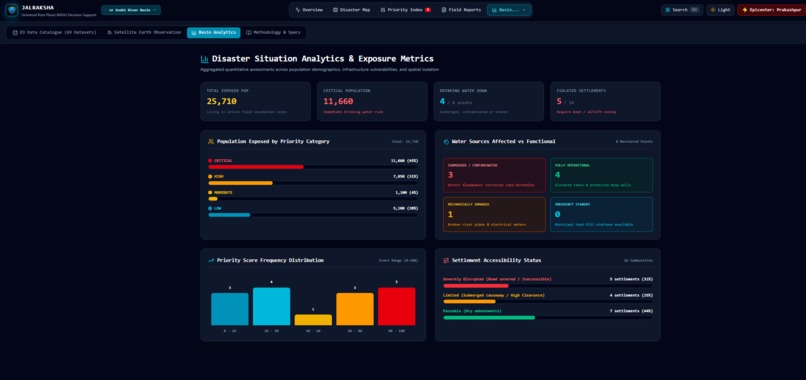Select the Total Exposed Pop card
The image size is (806, 380).
(255, 101)
